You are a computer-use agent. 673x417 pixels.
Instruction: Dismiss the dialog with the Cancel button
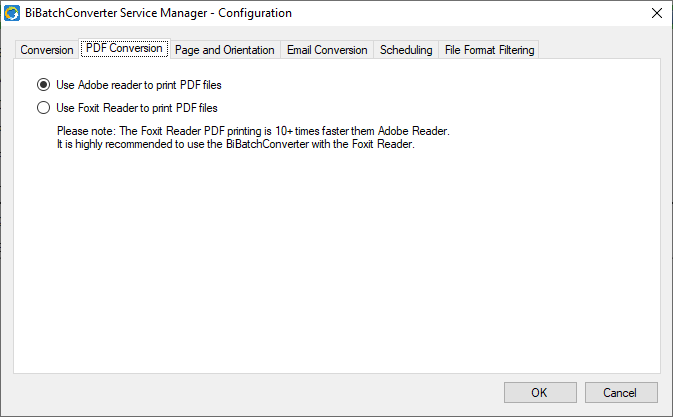tap(621, 393)
